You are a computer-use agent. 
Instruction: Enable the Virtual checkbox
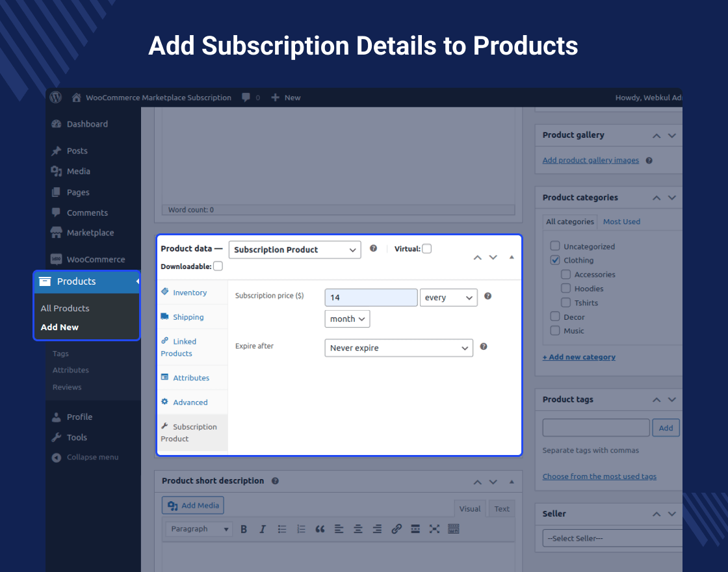427,249
